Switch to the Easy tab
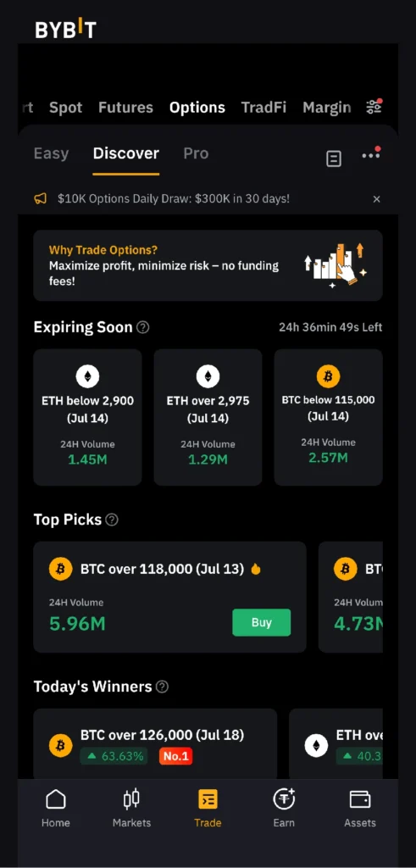416x868 pixels. pos(51,153)
